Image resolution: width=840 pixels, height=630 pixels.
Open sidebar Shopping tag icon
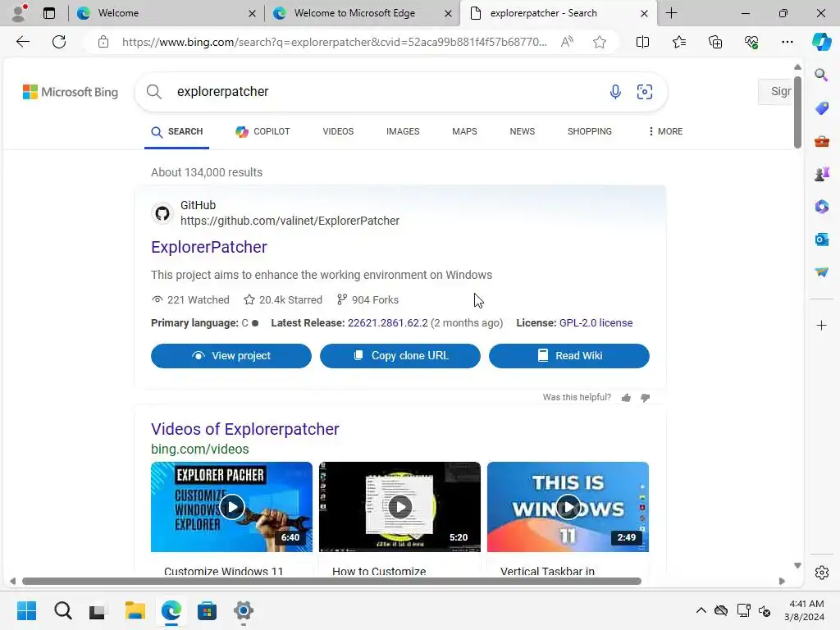tap(821, 108)
